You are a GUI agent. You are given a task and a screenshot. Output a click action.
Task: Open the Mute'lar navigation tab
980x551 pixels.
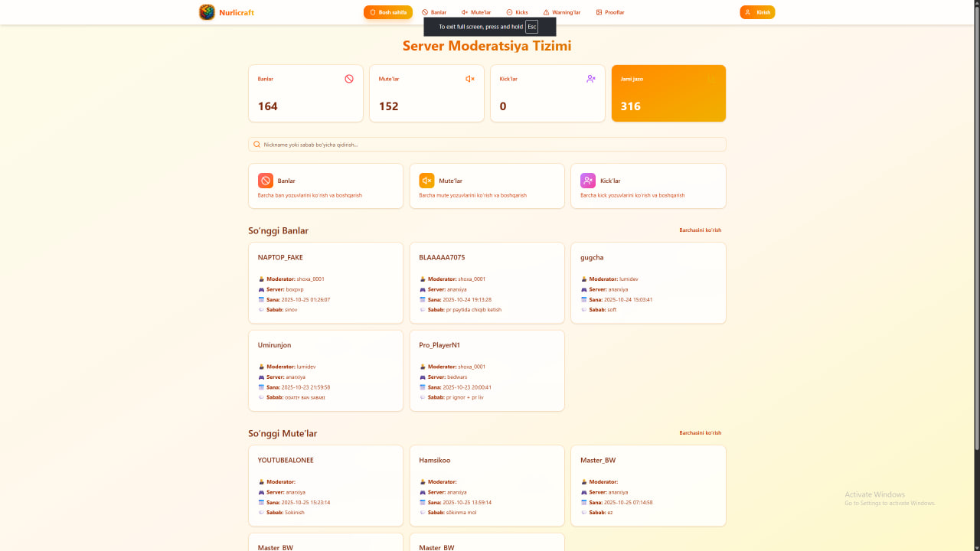[476, 12]
